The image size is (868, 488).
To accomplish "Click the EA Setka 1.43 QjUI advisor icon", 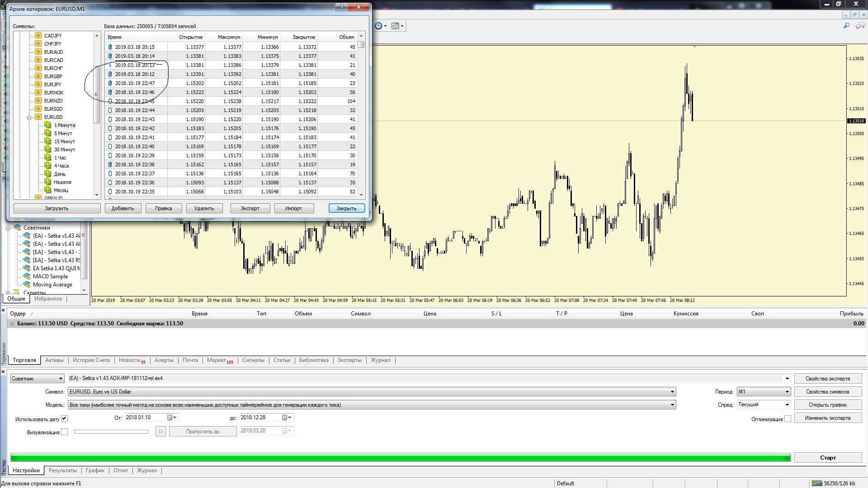I will (27, 268).
